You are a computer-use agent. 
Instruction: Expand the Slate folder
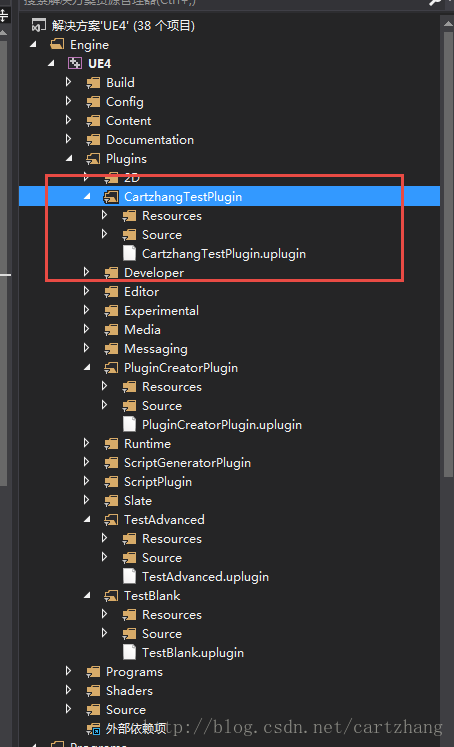point(86,500)
